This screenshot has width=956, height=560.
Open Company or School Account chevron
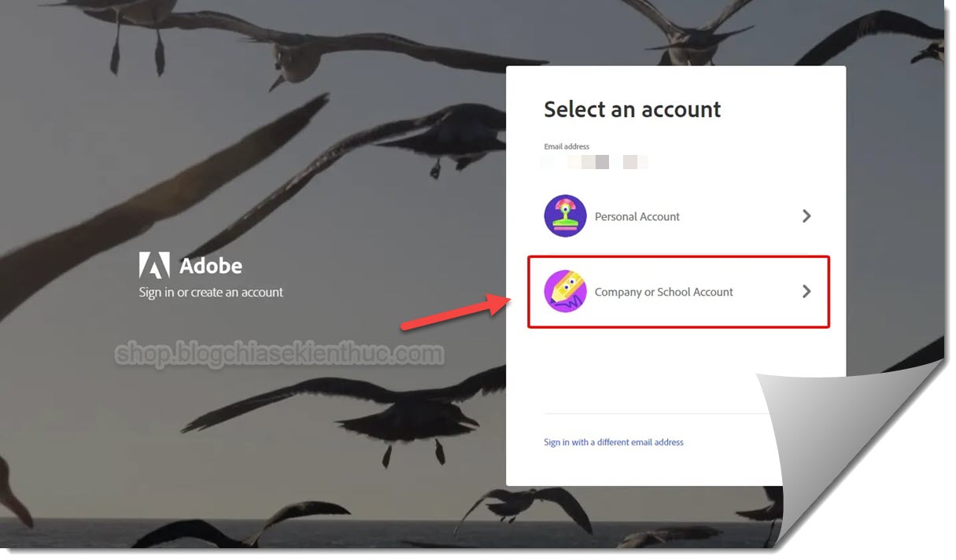[806, 291]
